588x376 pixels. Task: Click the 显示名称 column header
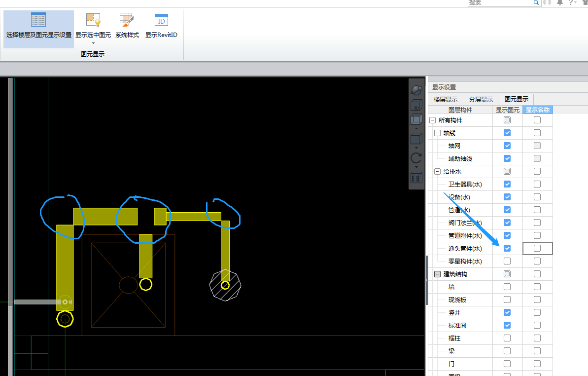pyautogui.click(x=537, y=110)
